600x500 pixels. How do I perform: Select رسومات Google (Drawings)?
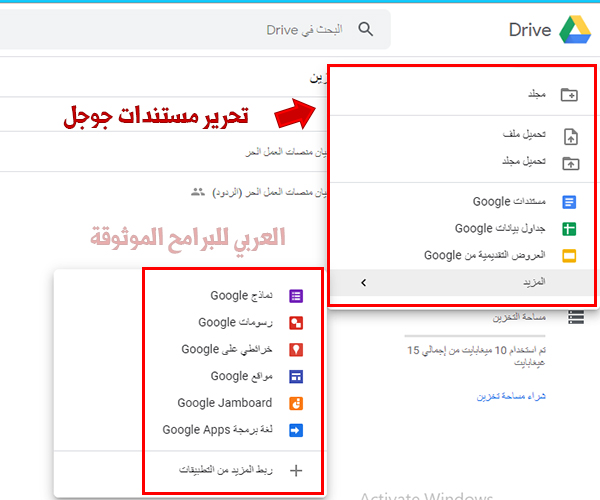pos(233,322)
